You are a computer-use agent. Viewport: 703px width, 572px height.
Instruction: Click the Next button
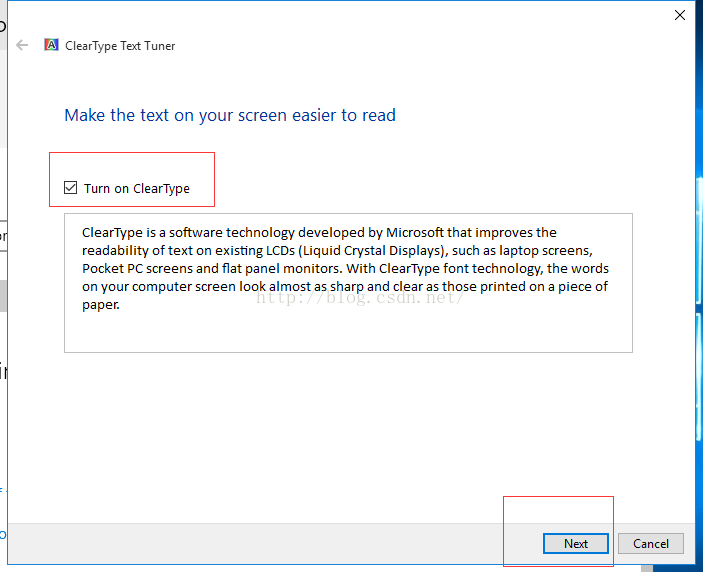576,543
